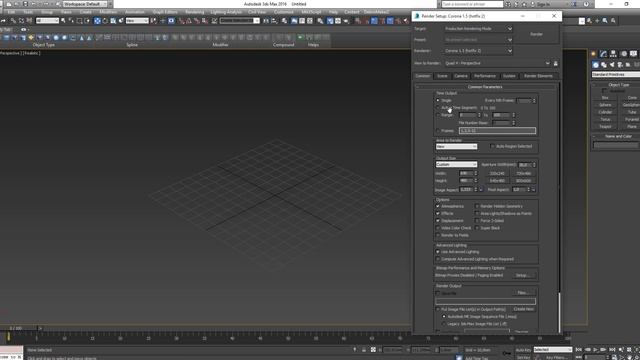Open the Rendered Frame Window icon
This screenshot has width=640, height=360.
click(x=338, y=20)
